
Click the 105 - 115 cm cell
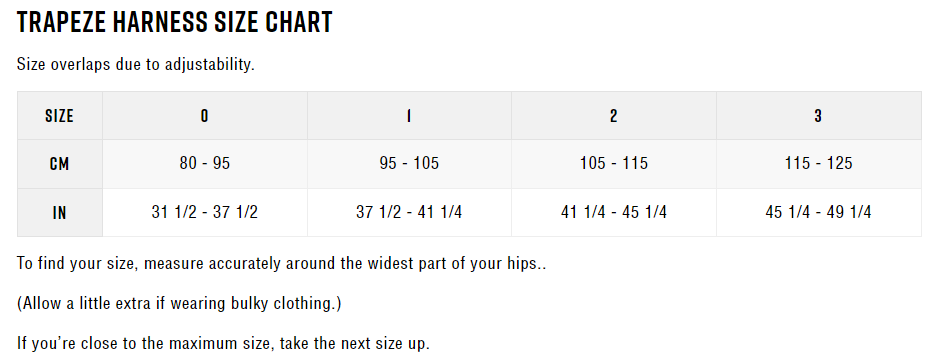click(614, 164)
